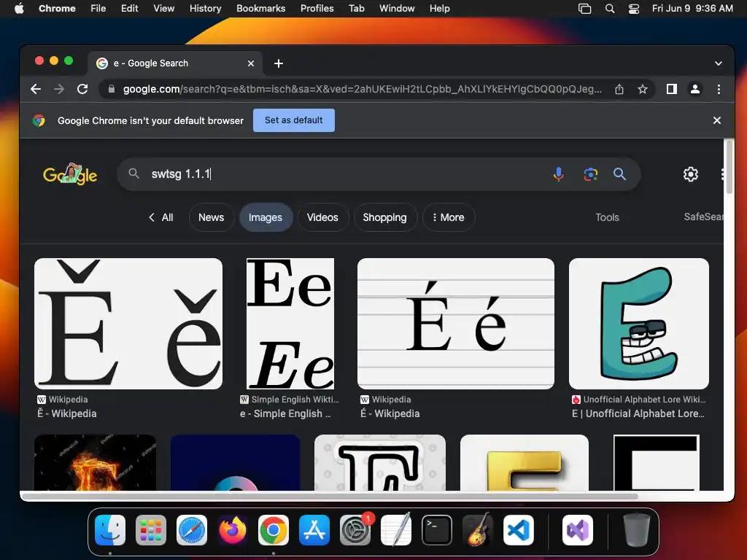This screenshot has width=747, height=560.
Task: Reload the current page
Action: (x=82, y=89)
